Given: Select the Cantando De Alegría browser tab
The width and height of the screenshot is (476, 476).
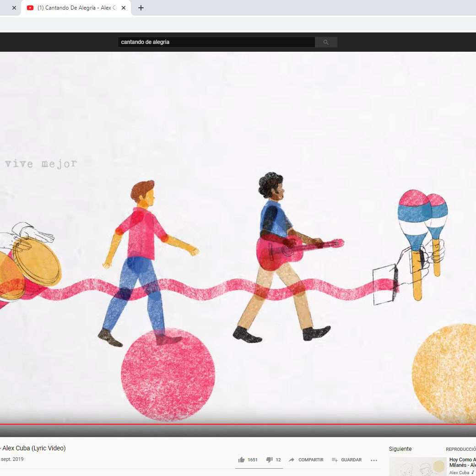Looking at the screenshot, I should pyautogui.click(x=76, y=8).
